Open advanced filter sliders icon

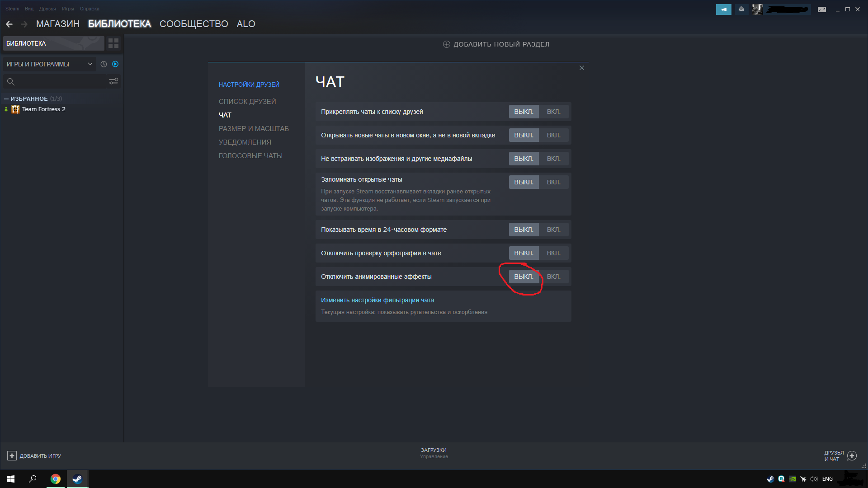pos(113,81)
